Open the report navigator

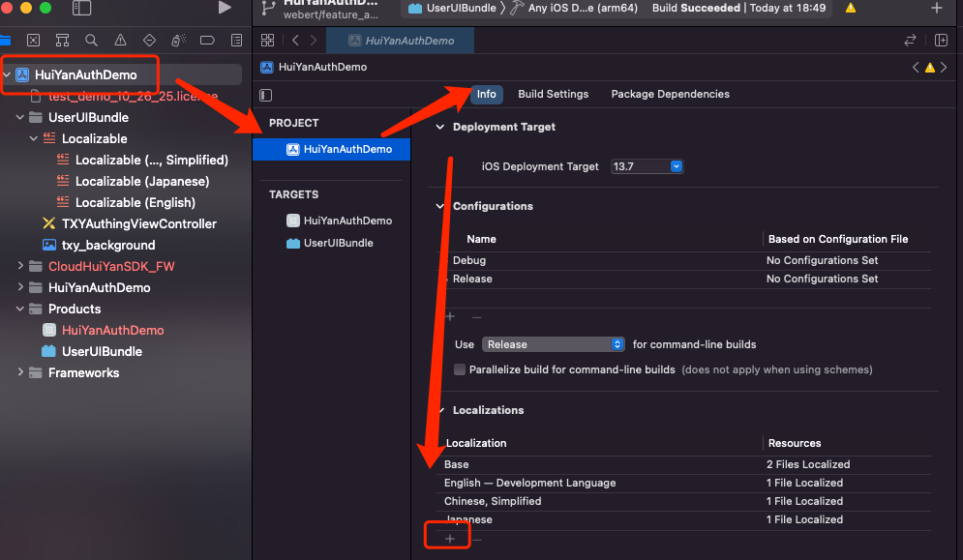coord(236,41)
